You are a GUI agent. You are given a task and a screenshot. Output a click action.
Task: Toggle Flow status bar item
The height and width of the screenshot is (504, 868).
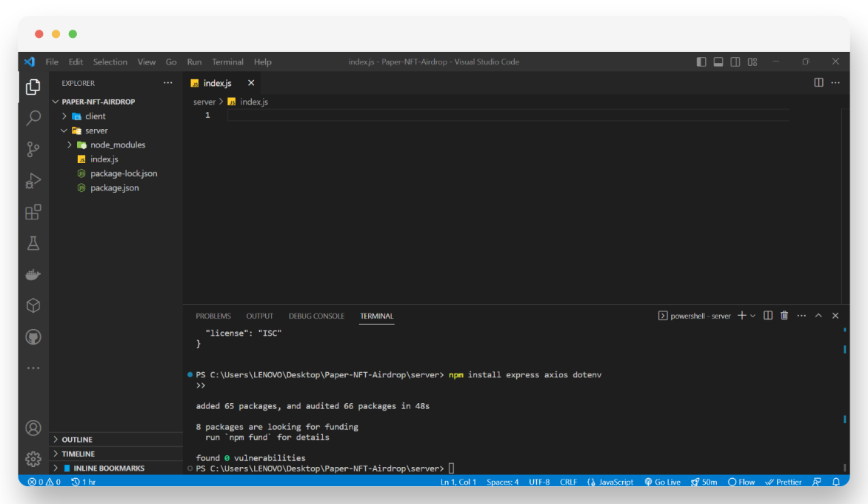(x=741, y=482)
